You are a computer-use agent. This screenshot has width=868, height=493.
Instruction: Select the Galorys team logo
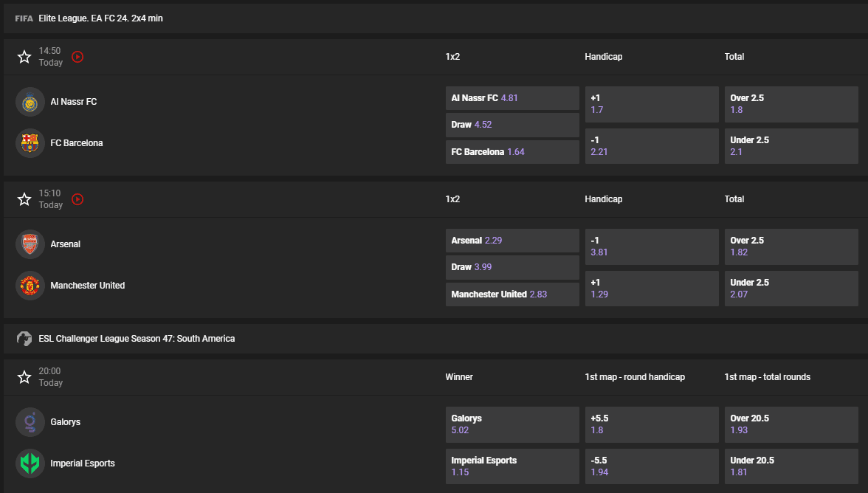tap(30, 422)
